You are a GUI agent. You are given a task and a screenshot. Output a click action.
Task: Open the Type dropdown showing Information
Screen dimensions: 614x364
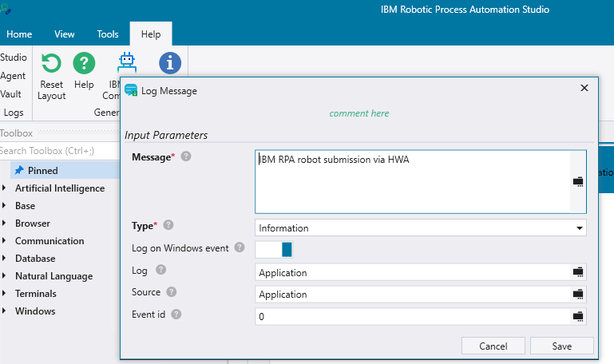tap(420, 228)
